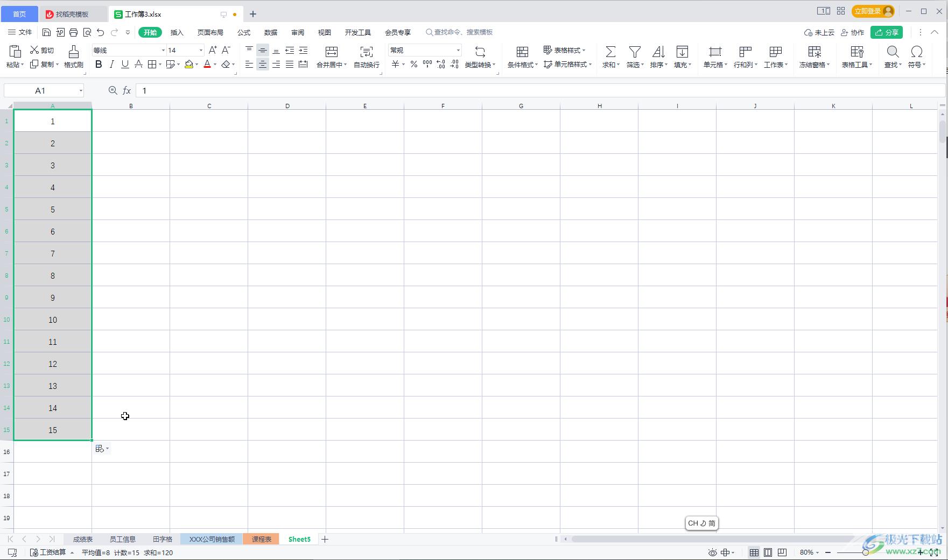Click the Not in Cloud (未上云) button
The image size is (948, 560).
819,32
